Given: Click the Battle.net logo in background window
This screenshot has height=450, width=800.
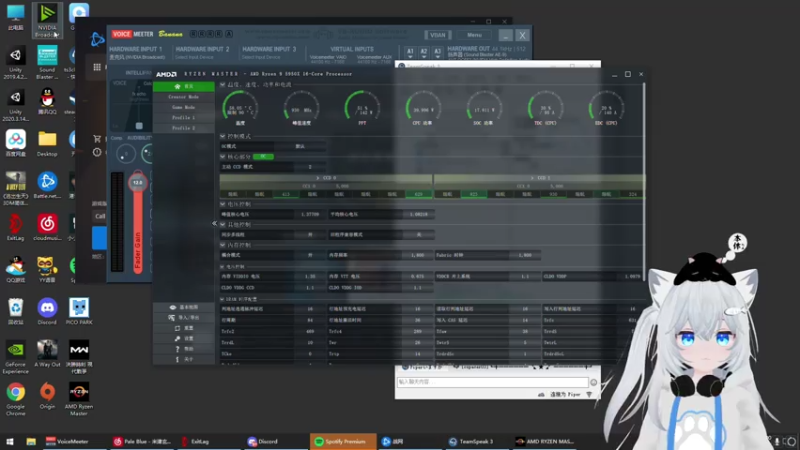Looking at the screenshot, I should click(x=97, y=39).
